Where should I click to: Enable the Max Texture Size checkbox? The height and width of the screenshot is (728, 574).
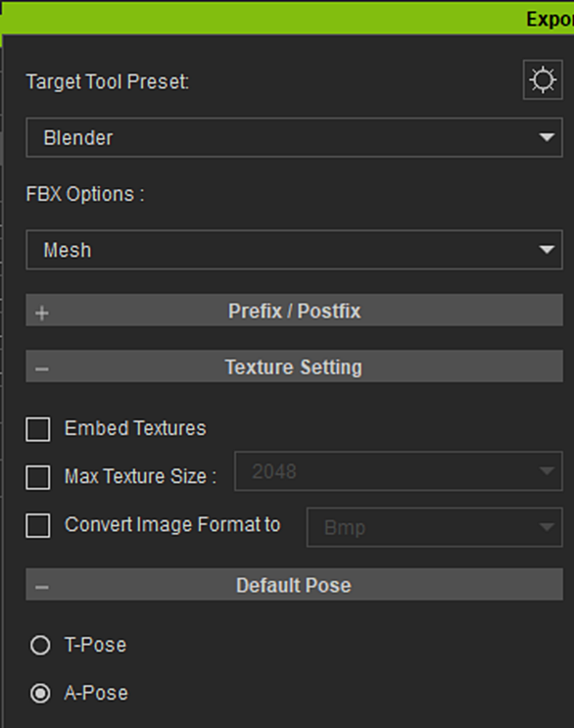pos(38,477)
